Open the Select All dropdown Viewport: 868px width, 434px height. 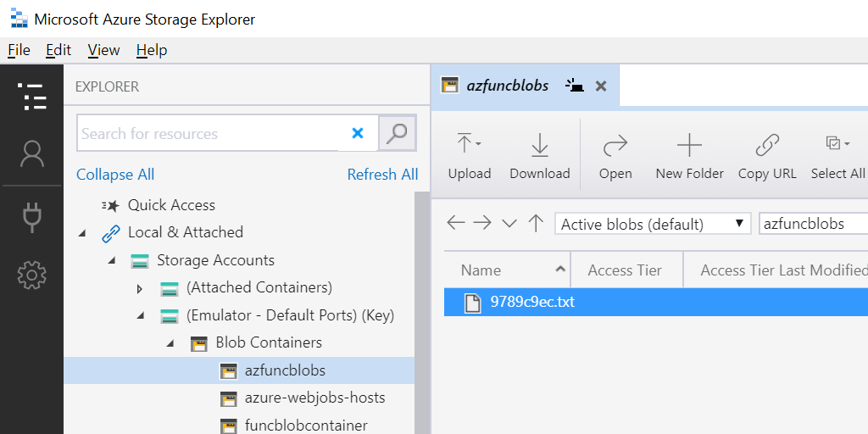click(x=838, y=156)
